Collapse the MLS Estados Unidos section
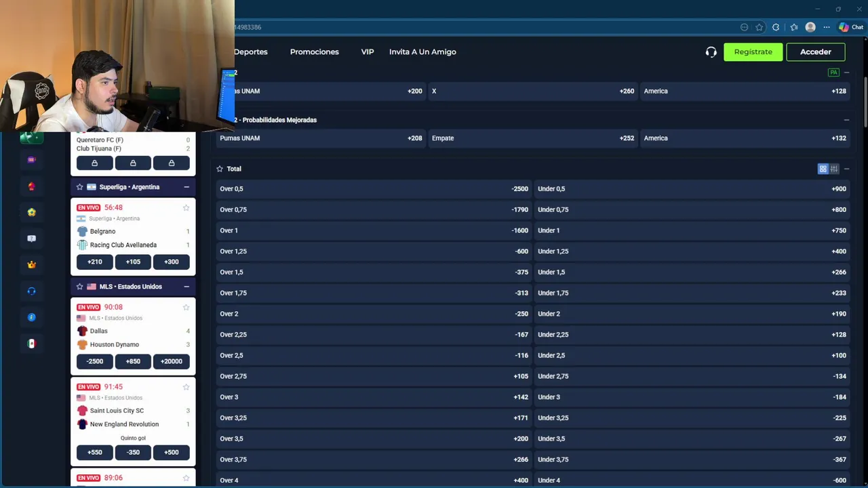Image resolution: width=868 pixels, height=488 pixels. pos(186,287)
